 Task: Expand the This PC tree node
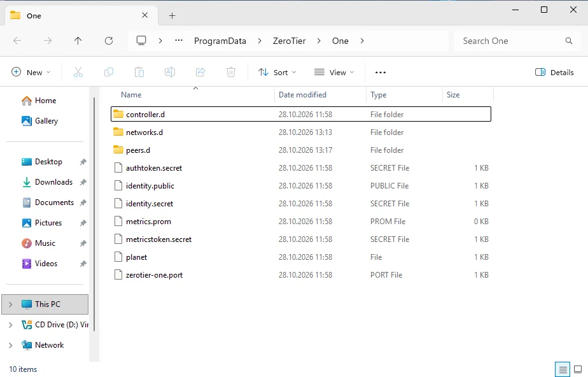click(x=10, y=304)
